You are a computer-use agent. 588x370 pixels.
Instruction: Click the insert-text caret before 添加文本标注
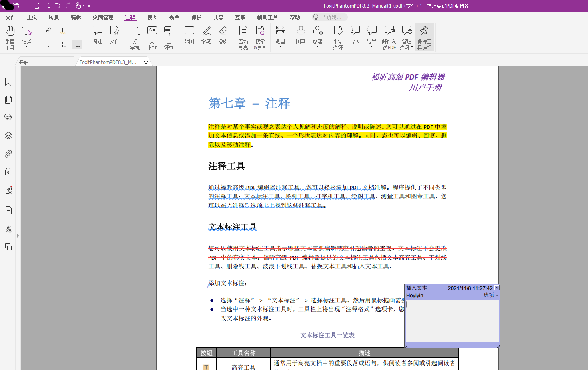click(x=208, y=286)
